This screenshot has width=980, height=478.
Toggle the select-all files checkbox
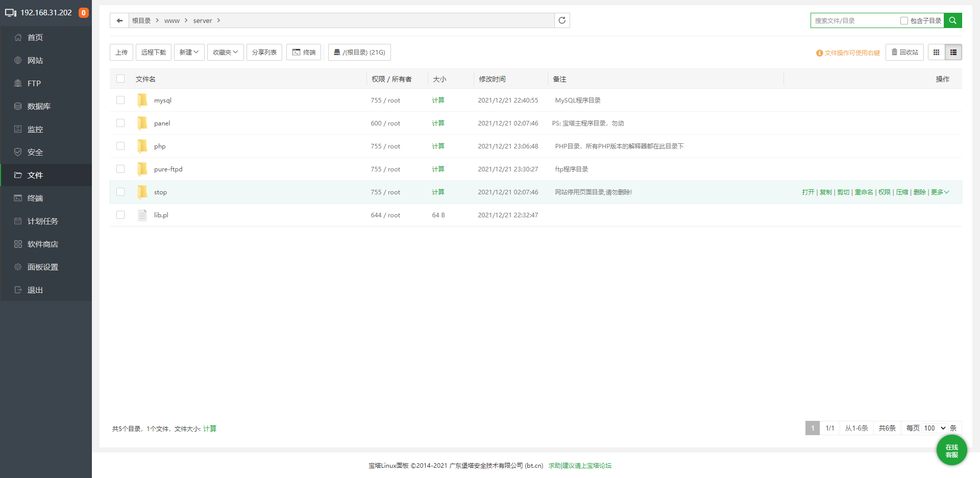[x=120, y=79]
